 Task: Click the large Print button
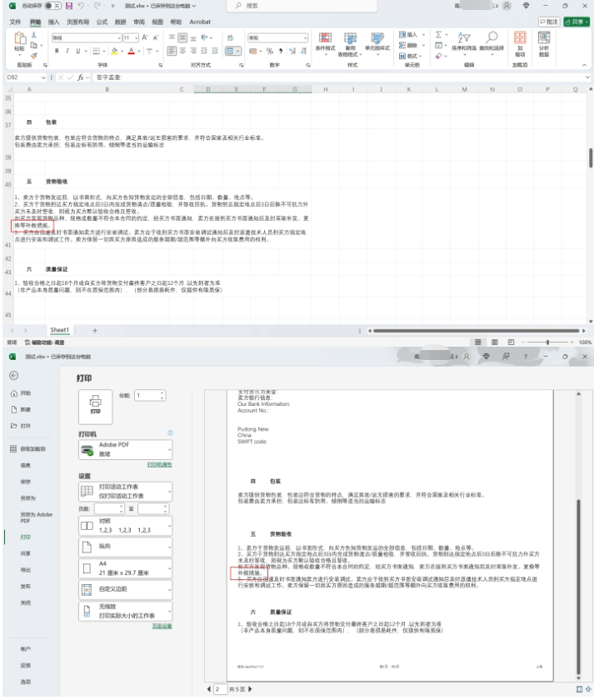[96, 407]
